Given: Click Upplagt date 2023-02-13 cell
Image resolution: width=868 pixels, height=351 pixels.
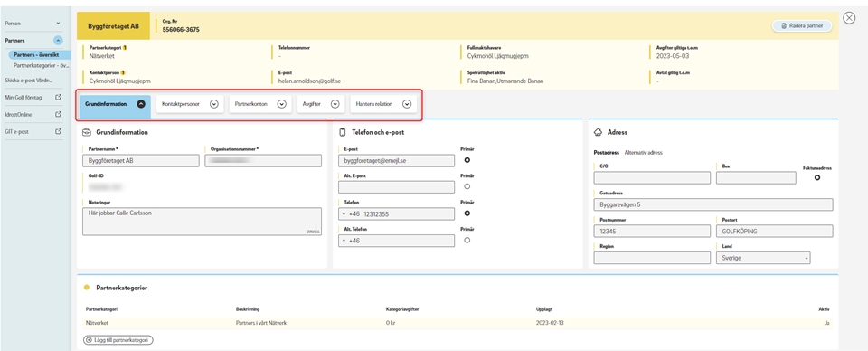Looking at the screenshot, I should coord(550,323).
